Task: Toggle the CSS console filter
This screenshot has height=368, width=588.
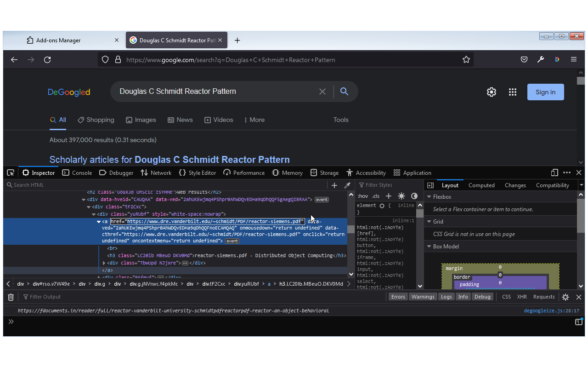Action: click(506, 297)
